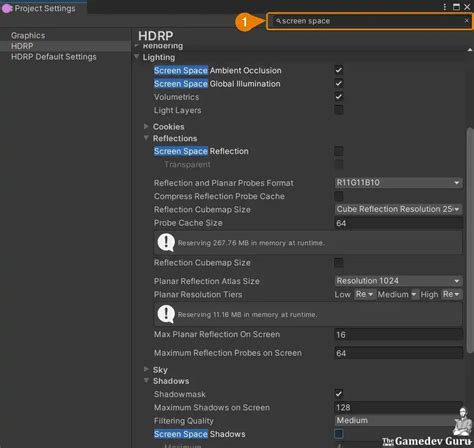Select HDRP Default Settings in the sidebar

(54, 57)
